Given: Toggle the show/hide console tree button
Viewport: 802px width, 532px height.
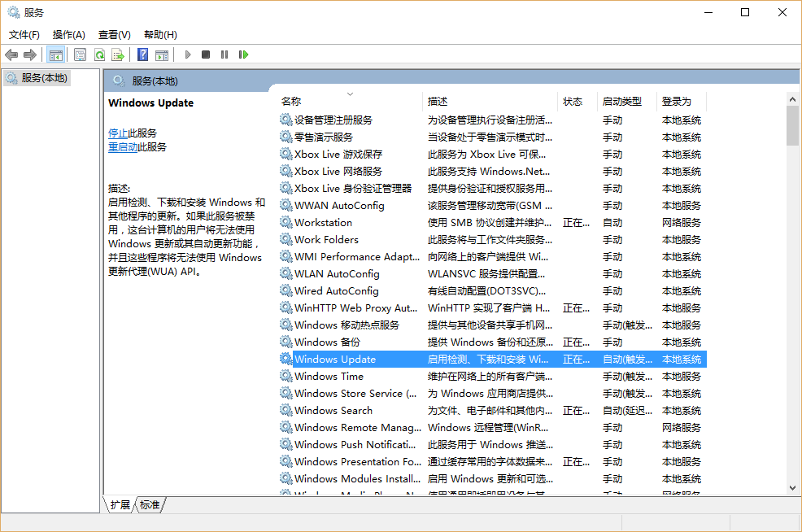Looking at the screenshot, I should click(x=56, y=55).
